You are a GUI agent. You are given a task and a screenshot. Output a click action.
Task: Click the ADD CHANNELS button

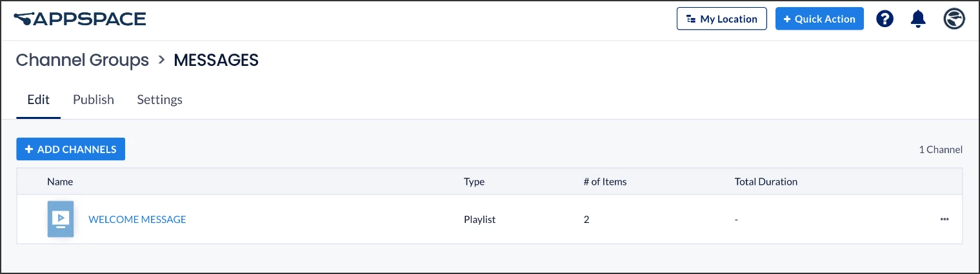click(70, 149)
